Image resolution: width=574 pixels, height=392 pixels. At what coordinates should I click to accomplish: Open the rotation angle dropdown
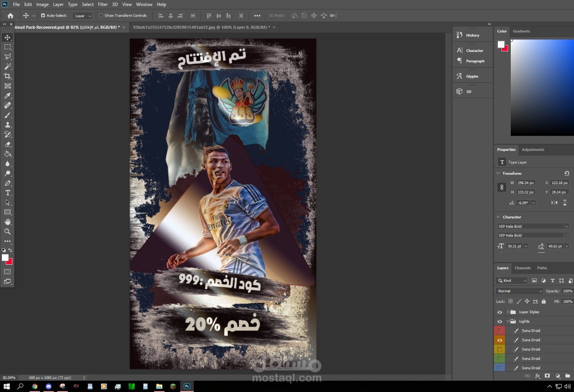533,202
